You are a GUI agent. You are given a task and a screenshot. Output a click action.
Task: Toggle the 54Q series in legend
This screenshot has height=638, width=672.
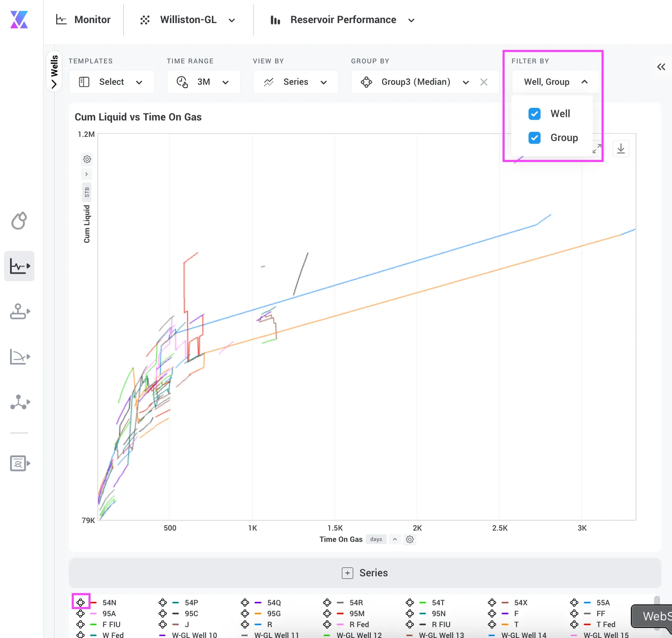click(274, 603)
